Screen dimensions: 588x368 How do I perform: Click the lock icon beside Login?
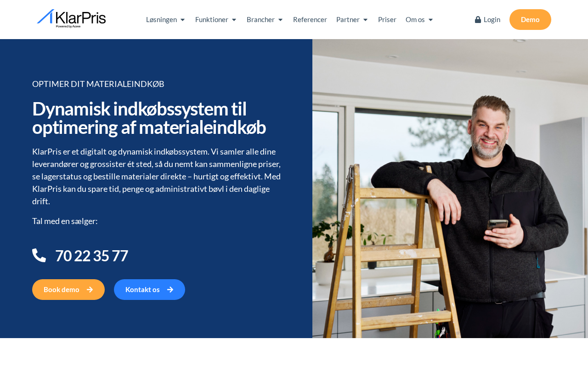point(478,19)
